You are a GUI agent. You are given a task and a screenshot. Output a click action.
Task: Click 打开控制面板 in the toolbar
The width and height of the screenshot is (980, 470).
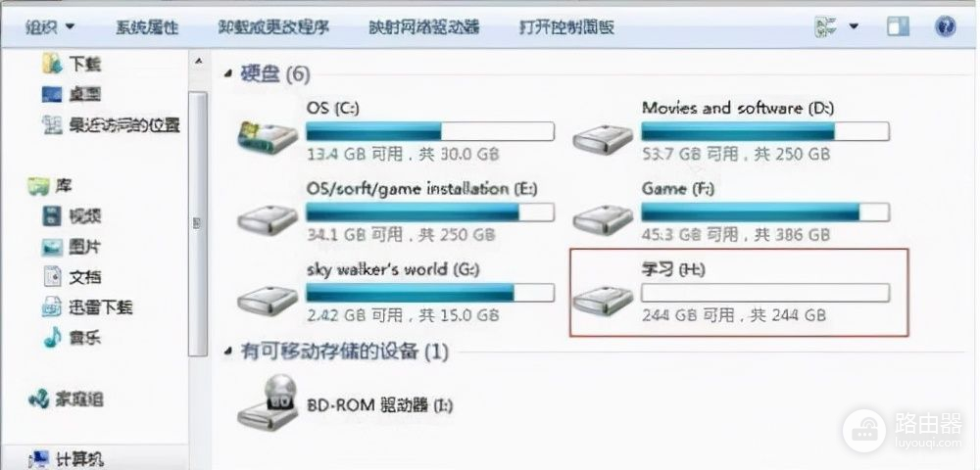(x=566, y=27)
